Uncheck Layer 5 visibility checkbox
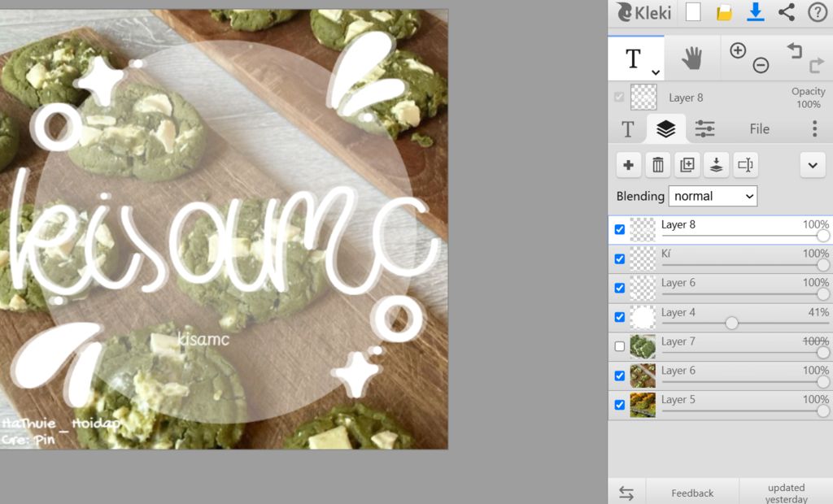This screenshot has height=504, width=833. click(620, 405)
